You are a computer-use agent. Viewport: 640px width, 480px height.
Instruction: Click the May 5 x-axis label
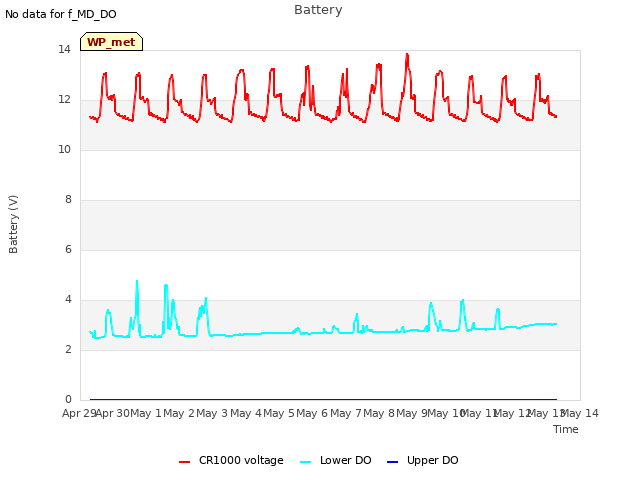tap(279, 413)
